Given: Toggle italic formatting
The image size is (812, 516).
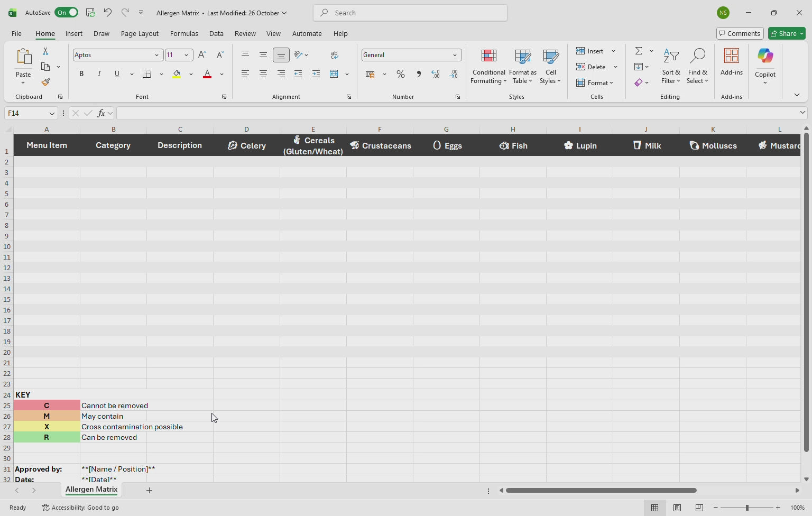Looking at the screenshot, I should pos(99,73).
